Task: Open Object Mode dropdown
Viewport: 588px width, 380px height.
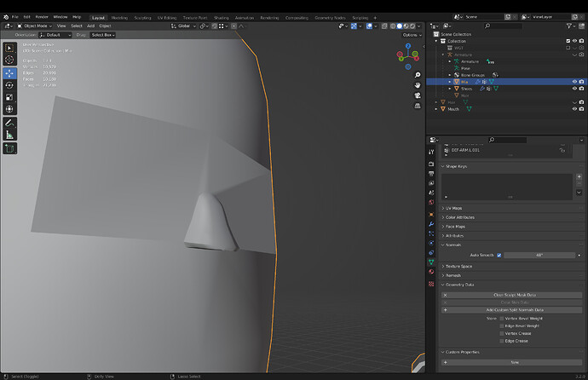Action: point(34,26)
